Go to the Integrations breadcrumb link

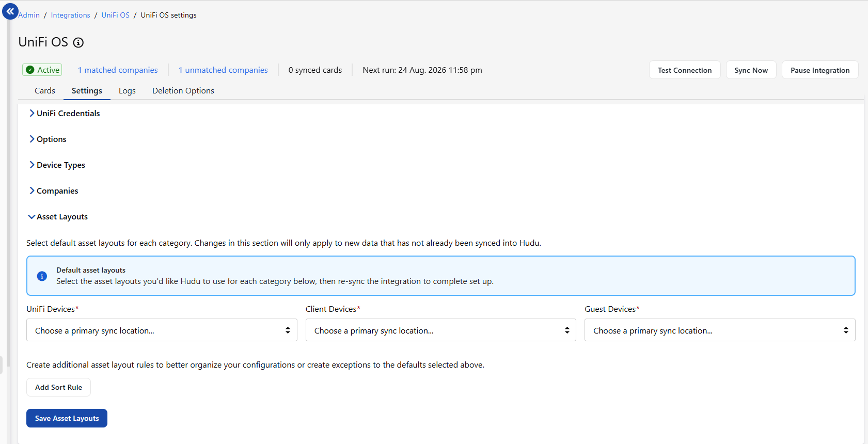[x=71, y=15]
